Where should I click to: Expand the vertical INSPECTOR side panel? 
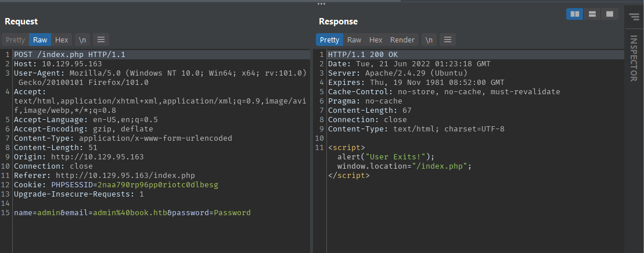634,58
